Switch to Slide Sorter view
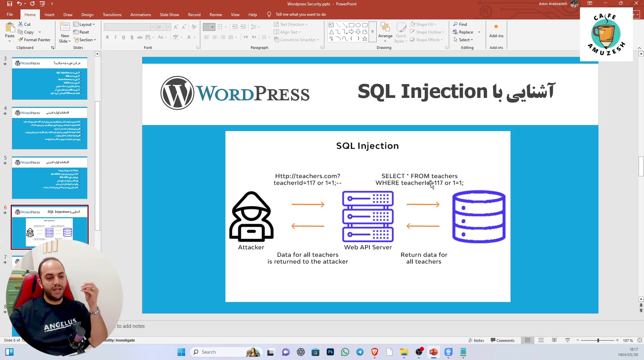Screen dimensions: 644x360 coord(541,340)
